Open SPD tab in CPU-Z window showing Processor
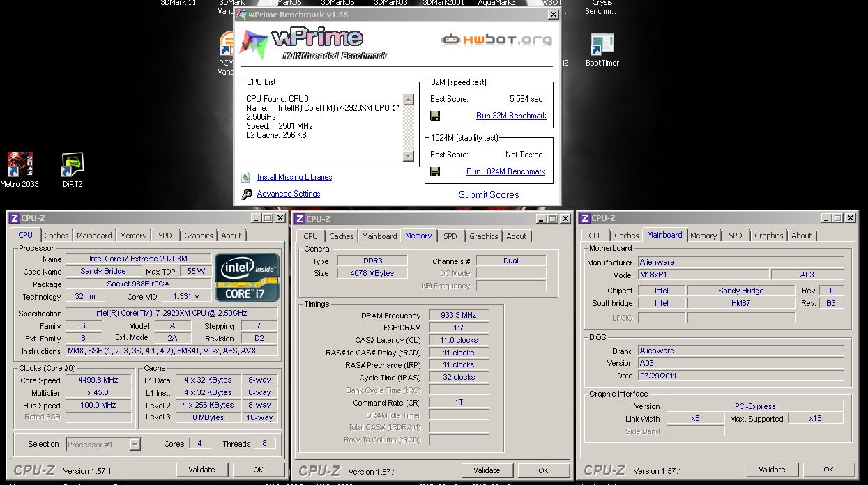Screen dimensions: 868x485 [165, 236]
